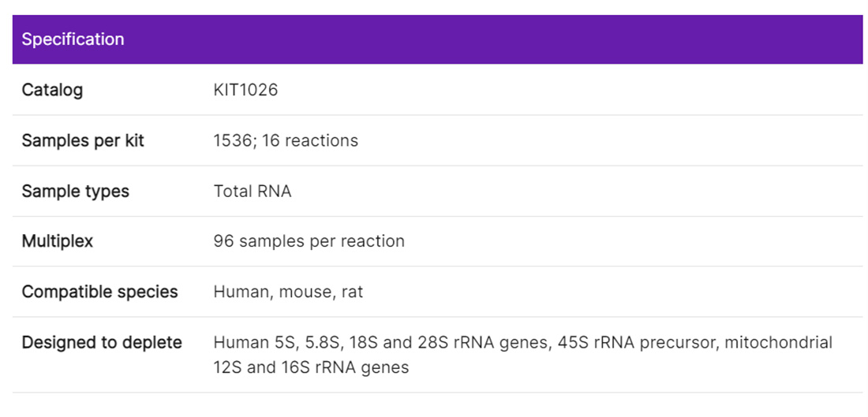Click the Samples per kit label
Viewport: 868px width, 417px height.
click(x=83, y=140)
